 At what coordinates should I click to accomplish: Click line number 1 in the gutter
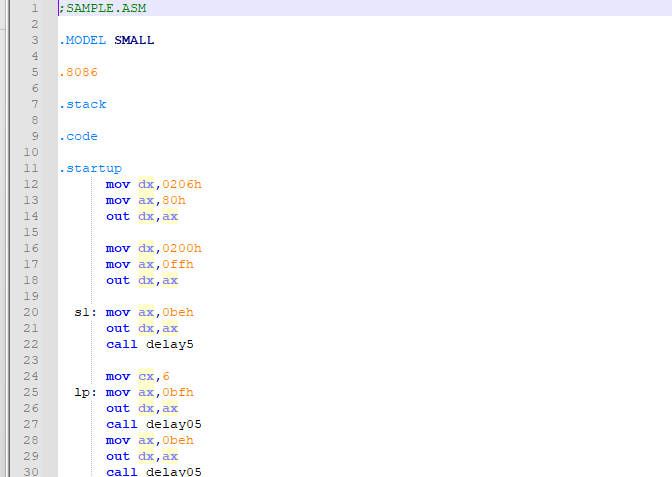pos(35,8)
